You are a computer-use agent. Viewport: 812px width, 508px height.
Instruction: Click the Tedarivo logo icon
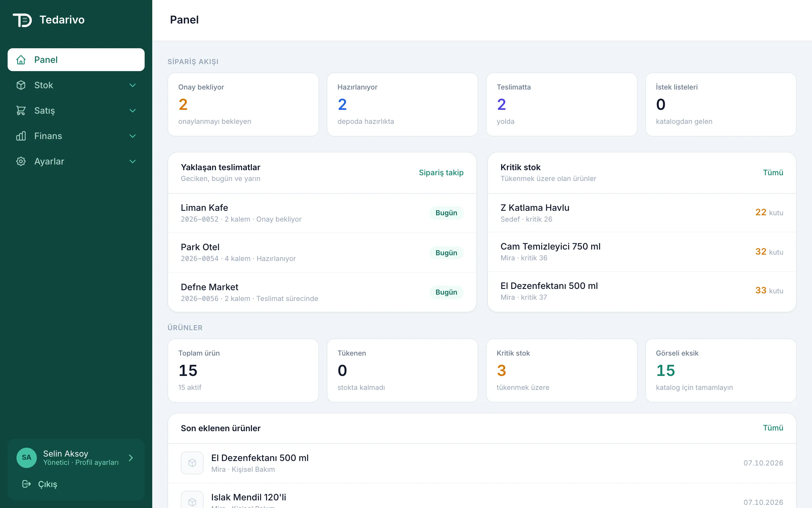[22, 20]
